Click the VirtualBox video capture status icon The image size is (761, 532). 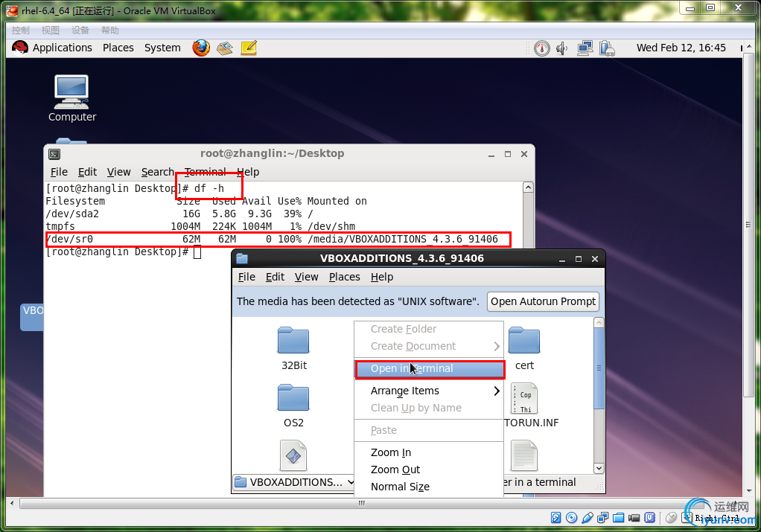634,517
